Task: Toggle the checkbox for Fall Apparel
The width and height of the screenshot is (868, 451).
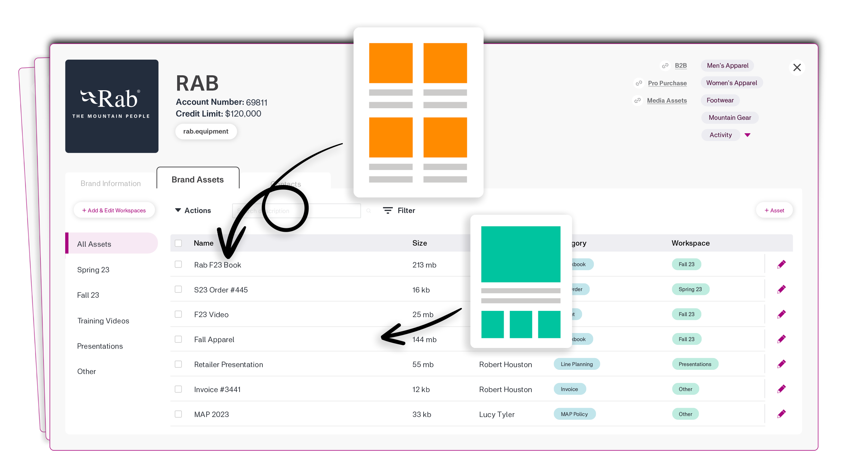Action: pyautogui.click(x=179, y=338)
